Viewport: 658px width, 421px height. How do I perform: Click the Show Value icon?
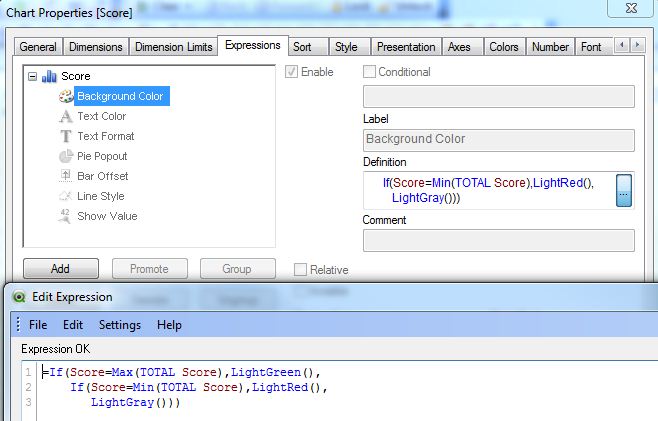click(65, 216)
